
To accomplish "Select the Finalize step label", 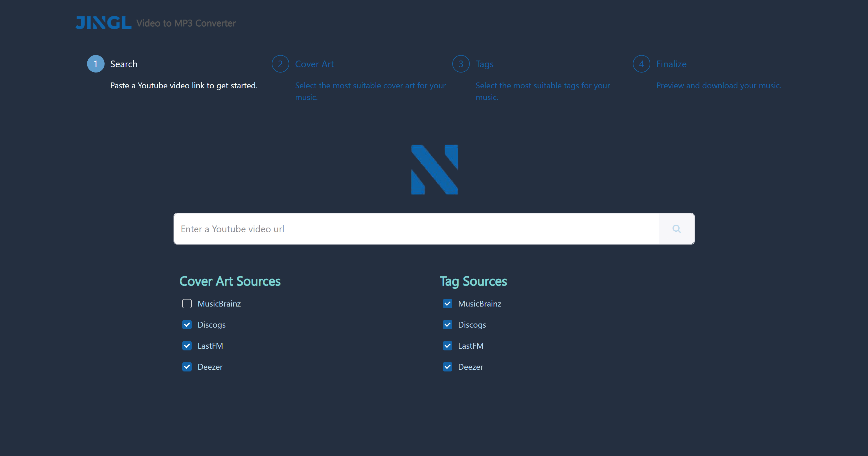I will tap(671, 64).
